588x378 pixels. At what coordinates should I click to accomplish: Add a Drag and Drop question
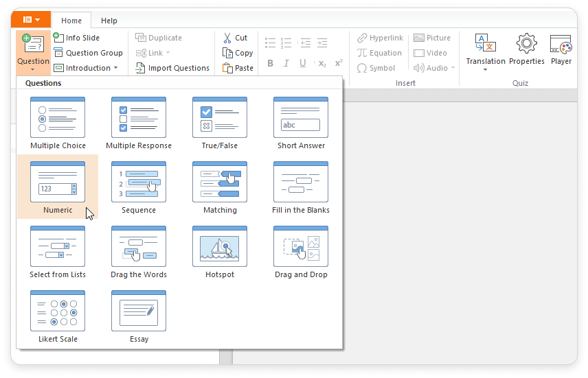pyautogui.click(x=301, y=252)
